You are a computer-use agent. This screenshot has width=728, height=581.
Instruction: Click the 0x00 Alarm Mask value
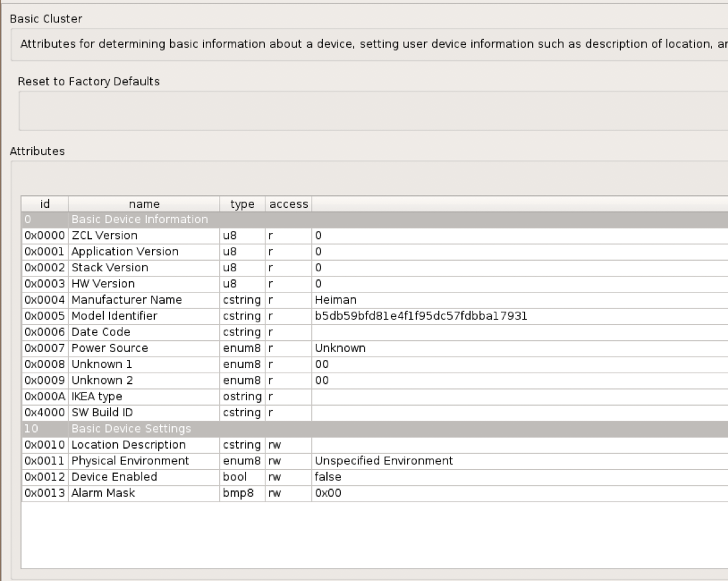[x=328, y=493]
